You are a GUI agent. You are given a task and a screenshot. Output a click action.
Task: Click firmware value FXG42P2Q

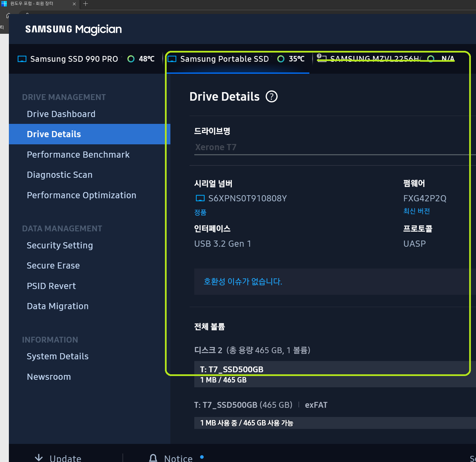[x=425, y=198]
